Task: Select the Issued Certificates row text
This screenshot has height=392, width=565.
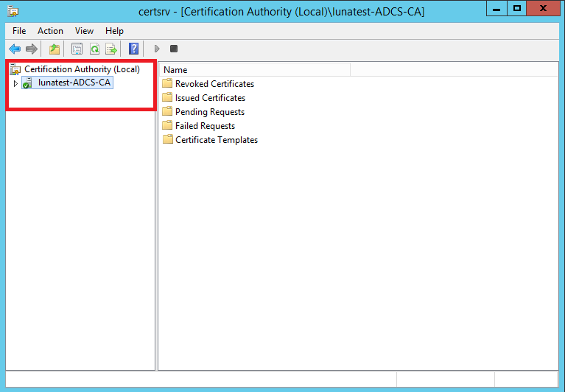Action: (x=210, y=98)
